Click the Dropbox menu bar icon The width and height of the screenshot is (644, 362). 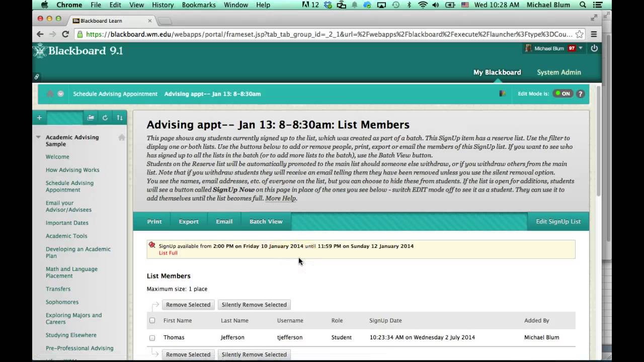point(329,5)
